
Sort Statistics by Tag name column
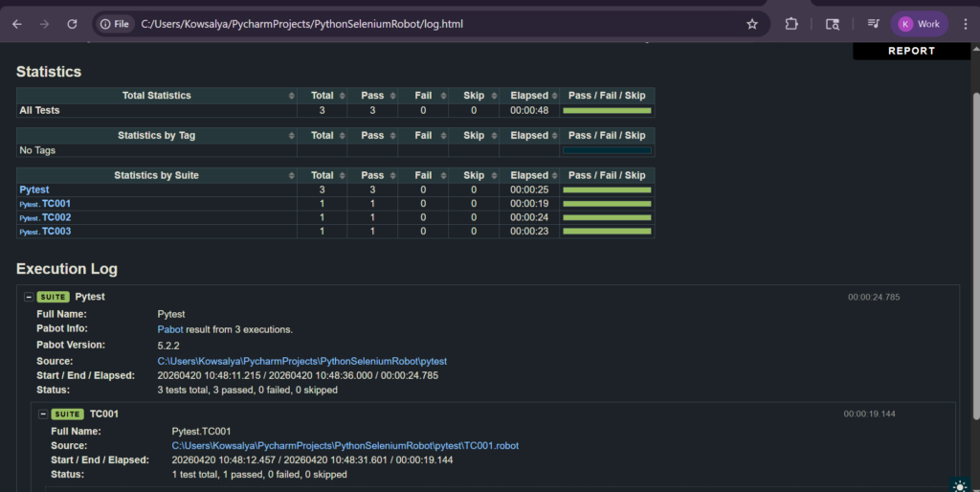click(x=156, y=136)
